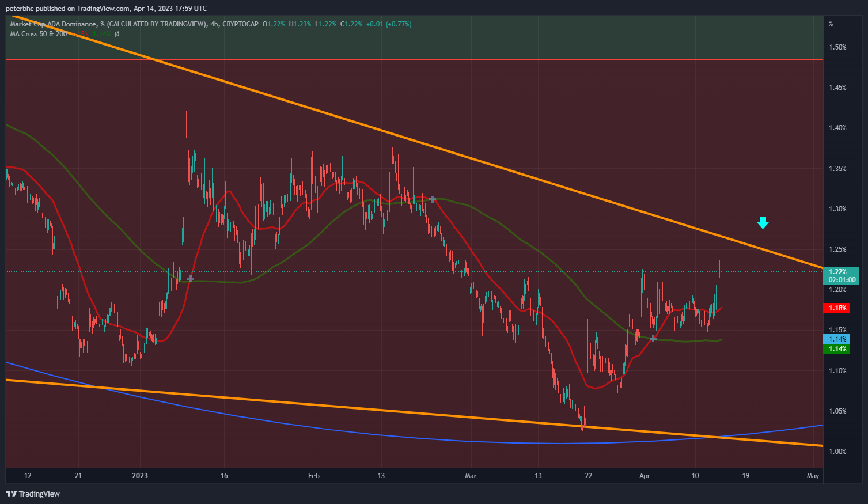Click the 1.05% price axis label

tap(837, 411)
